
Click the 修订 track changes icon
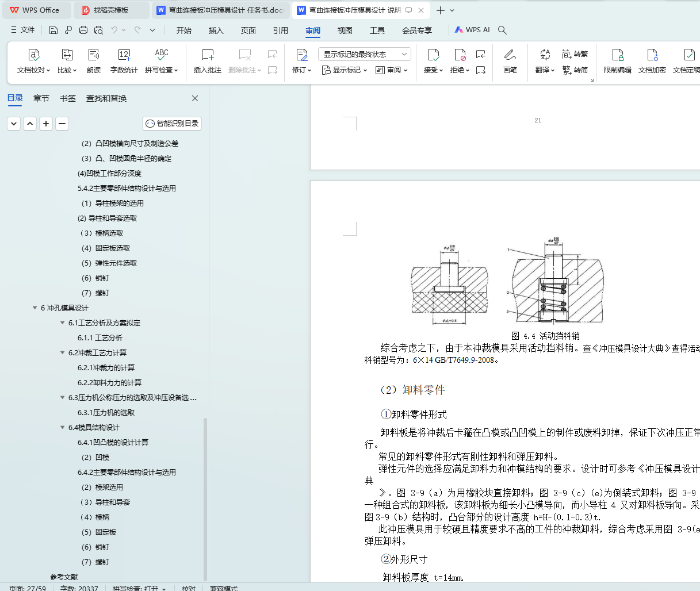pyautogui.click(x=301, y=55)
